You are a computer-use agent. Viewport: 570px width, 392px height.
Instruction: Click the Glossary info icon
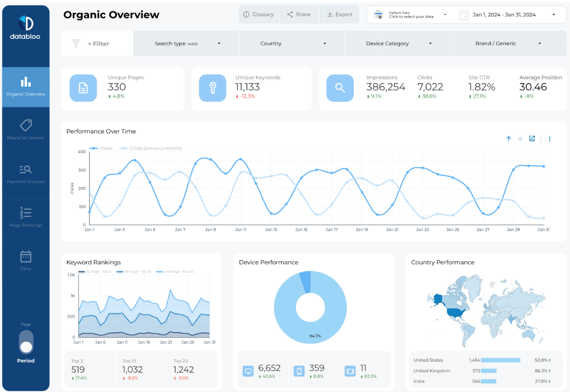[246, 15]
